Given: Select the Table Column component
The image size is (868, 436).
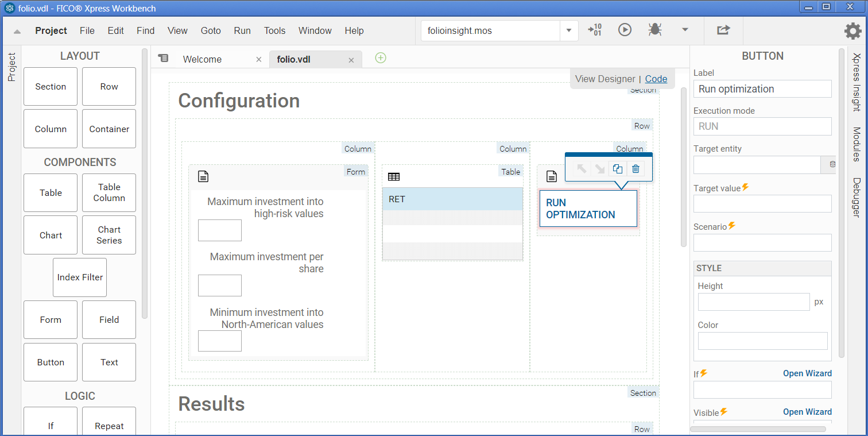Looking at the screenshot, I should (x=109, y=193).
